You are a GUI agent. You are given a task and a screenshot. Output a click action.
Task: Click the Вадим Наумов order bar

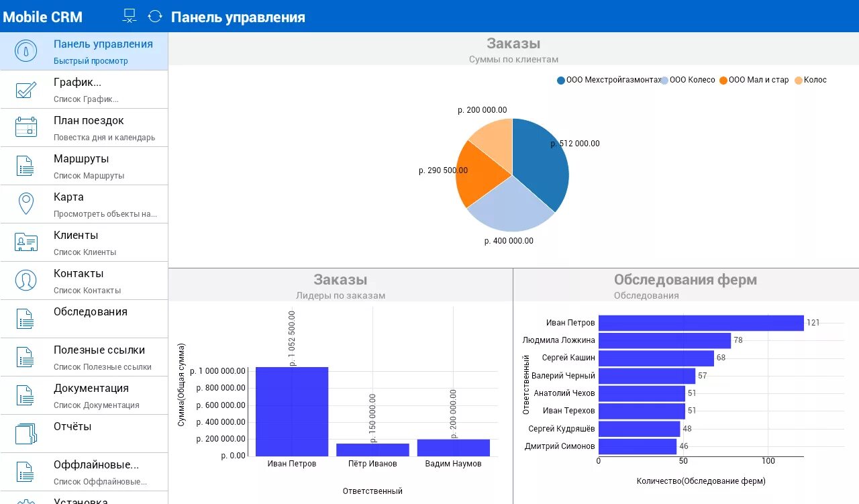coord(454,448)
